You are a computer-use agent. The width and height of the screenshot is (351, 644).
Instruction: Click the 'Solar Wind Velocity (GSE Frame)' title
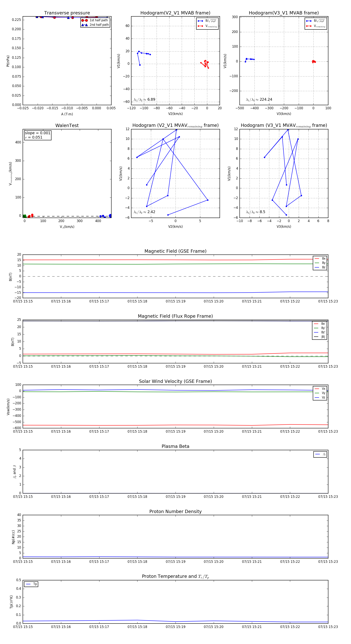click(x=175, y=381)
